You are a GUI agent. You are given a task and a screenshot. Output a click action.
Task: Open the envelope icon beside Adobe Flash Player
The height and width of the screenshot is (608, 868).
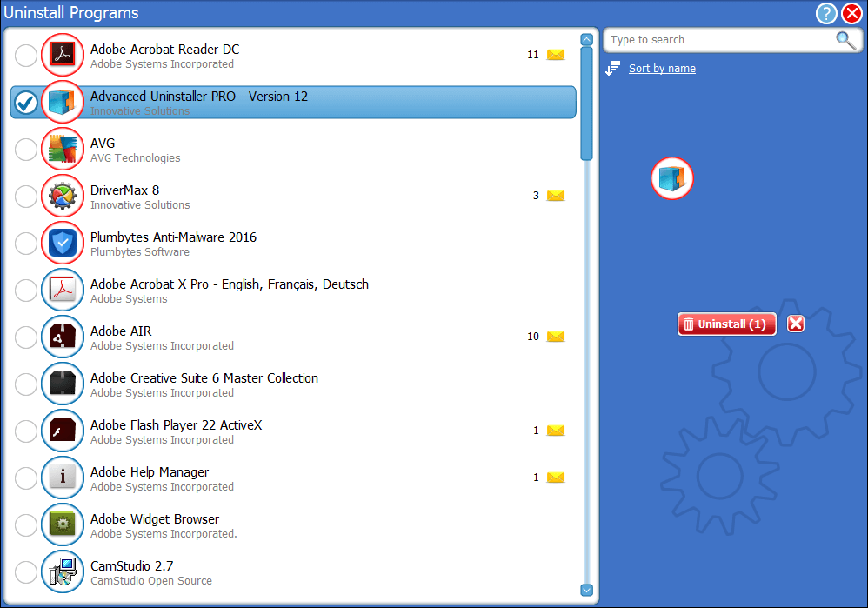(556, 431)
